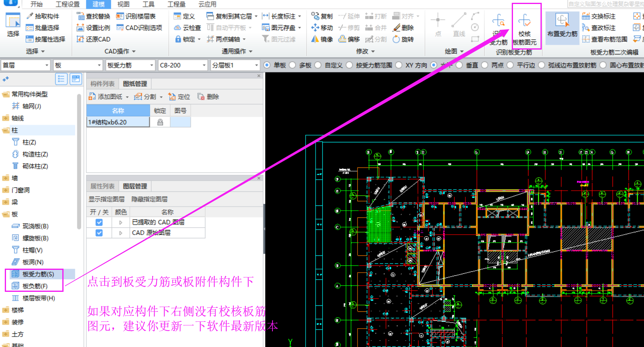644x347 pixels.
Task: Click 还原CAD restore tool
Action: click(x=93, y=39)
